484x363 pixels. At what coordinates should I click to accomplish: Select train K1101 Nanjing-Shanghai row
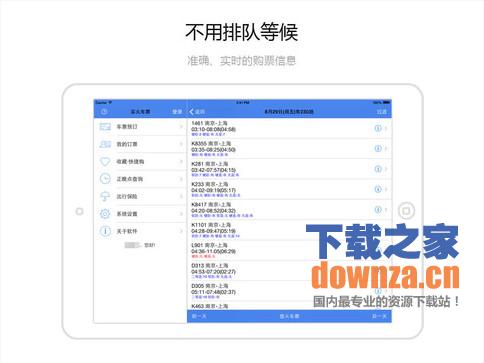[289, 230]
